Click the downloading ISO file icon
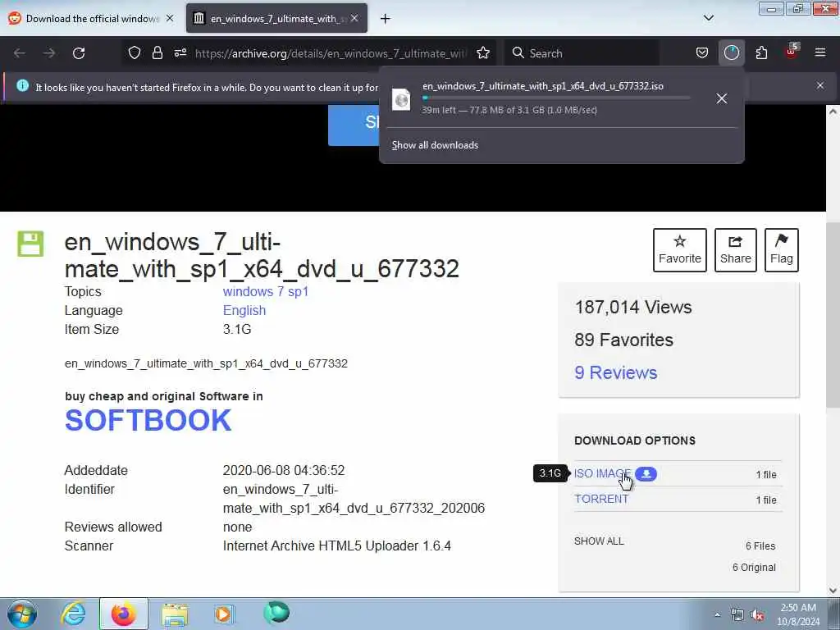The width and height of the screenshot is (840, 630). point(401,99)
